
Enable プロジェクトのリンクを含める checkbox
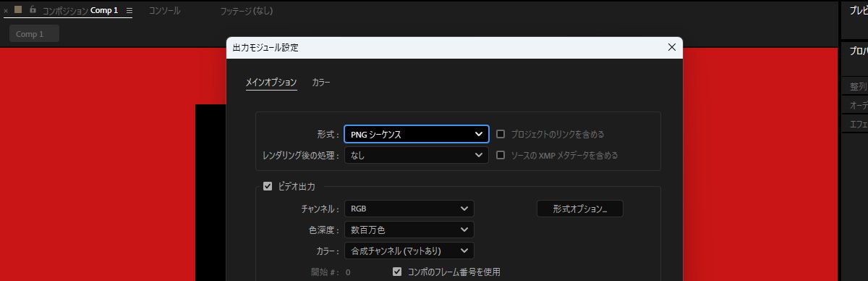tap(501, 134)
